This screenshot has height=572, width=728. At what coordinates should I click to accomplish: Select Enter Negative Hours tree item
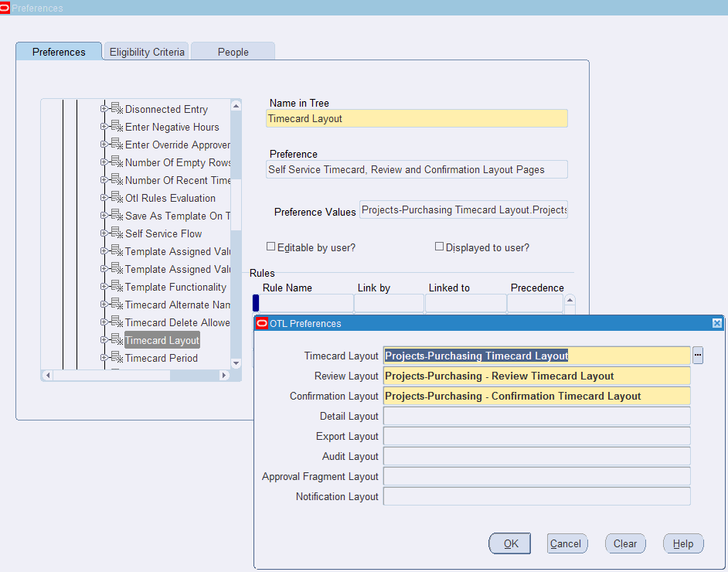[172, 127]
